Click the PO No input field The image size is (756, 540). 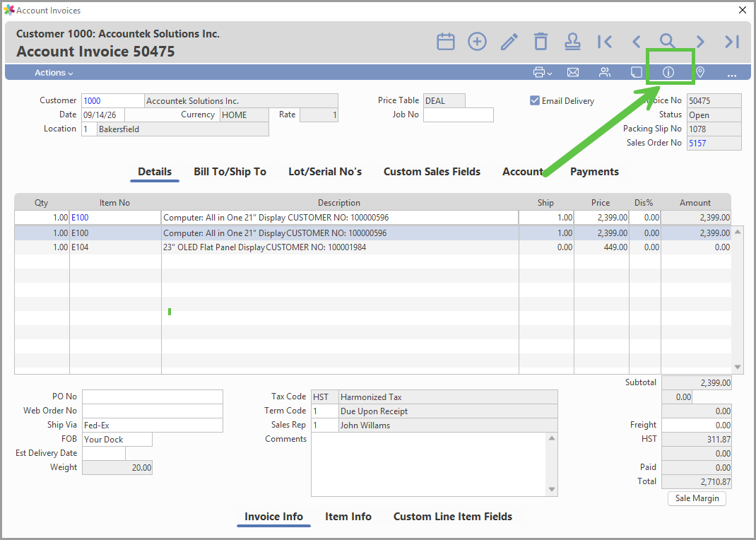pyautogui.click(x=153, y=397)
